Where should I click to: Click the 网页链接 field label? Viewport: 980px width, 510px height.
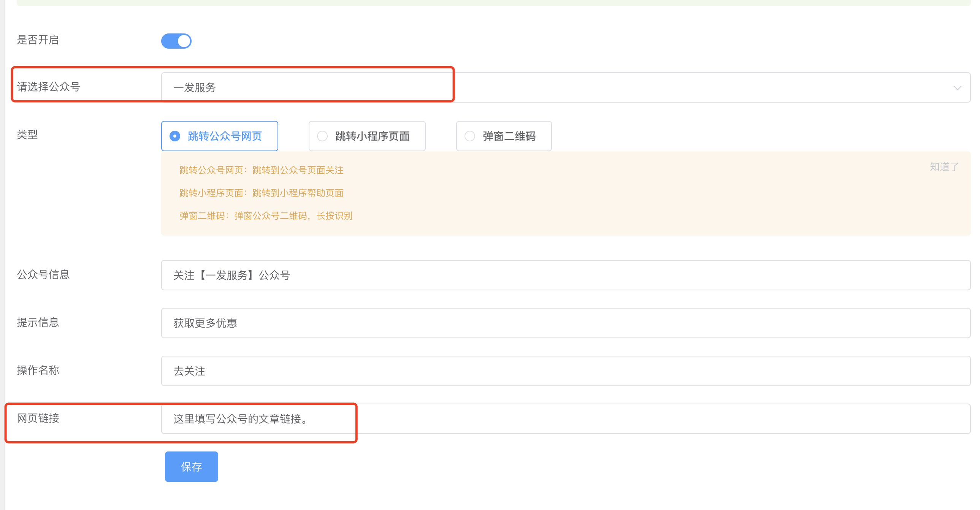point(38,418)
